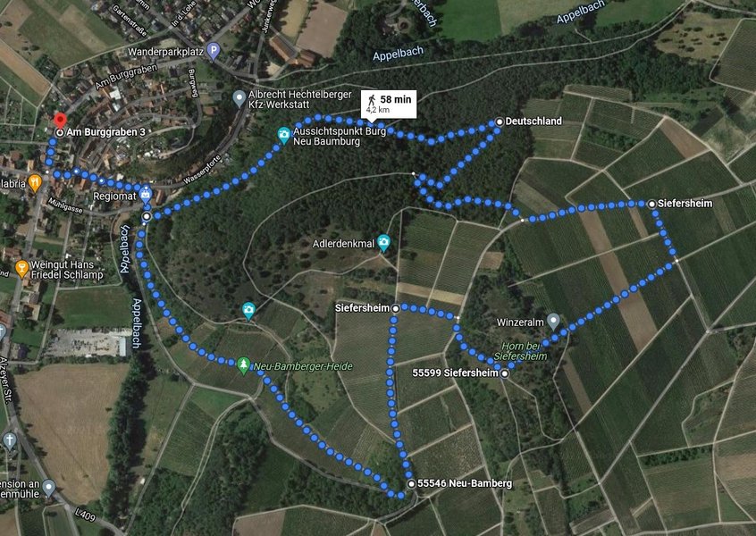Viewport: 756px width, 536px height.
Task: Select the white waypoint circle below Regiomat
Action: click(147, 217)
